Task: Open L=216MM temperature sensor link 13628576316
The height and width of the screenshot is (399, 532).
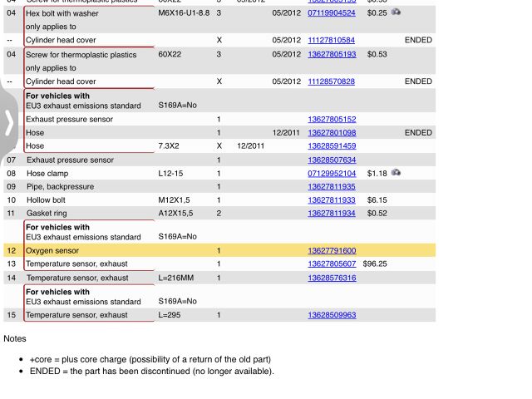Action: coord(331,278)
